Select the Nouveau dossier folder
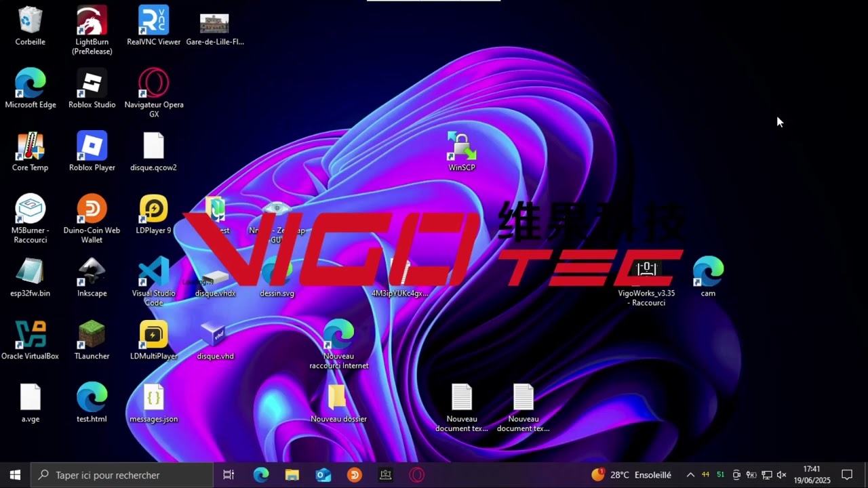 (338, 403)
